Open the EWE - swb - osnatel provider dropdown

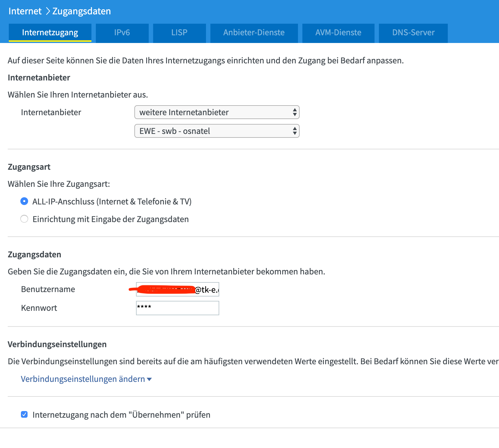click(217, 131)
